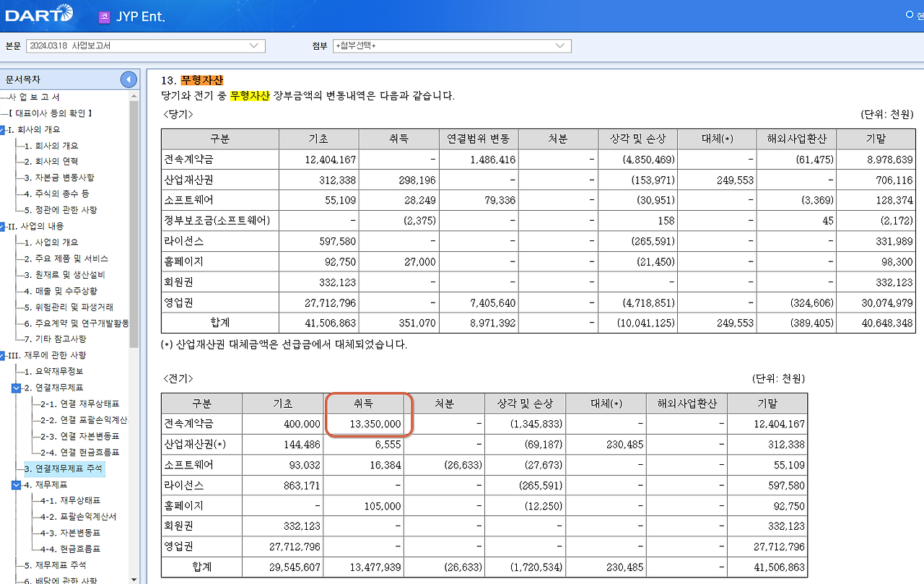The image size is (924, 584).
Task: Click the cell value 105,000
Action: pos(382,506)
